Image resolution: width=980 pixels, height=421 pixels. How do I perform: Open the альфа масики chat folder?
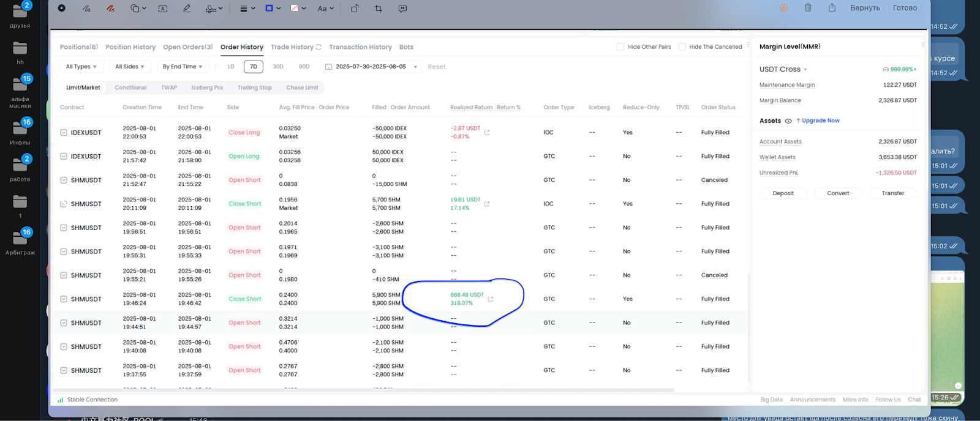[x=20, y=91]
